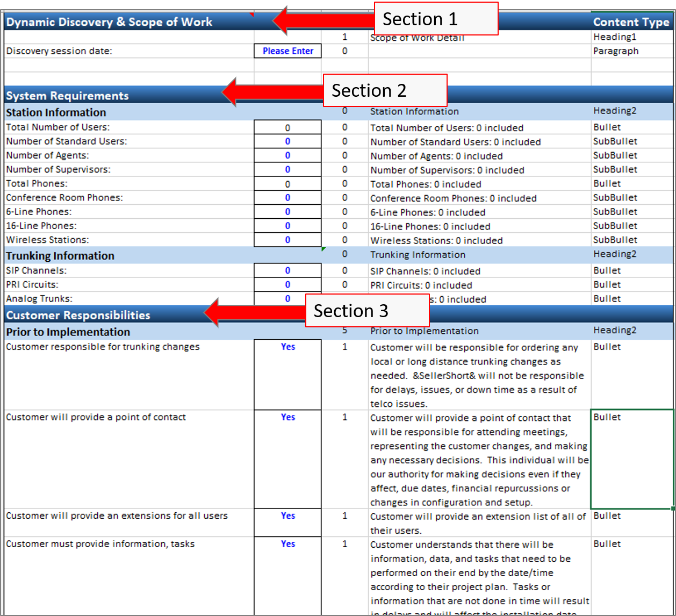
Task: Click the Total Number of Users value cell
Action: click(287, 127)
